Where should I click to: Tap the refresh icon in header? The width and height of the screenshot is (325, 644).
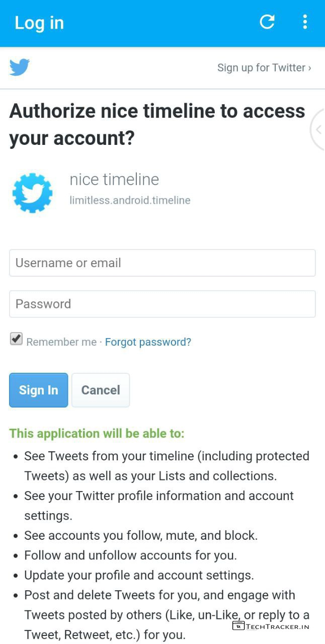pyautogui.click(x=267, y=22)
